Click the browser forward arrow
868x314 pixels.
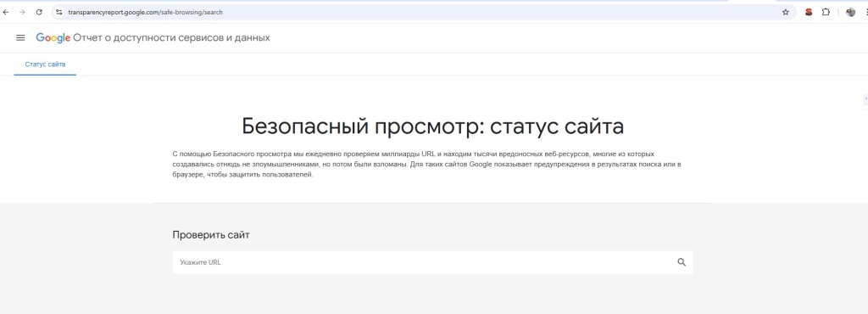22,12
